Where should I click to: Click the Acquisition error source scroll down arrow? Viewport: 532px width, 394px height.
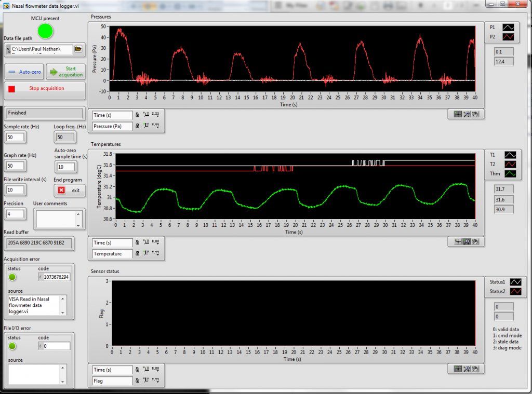(x=63, y=313)
